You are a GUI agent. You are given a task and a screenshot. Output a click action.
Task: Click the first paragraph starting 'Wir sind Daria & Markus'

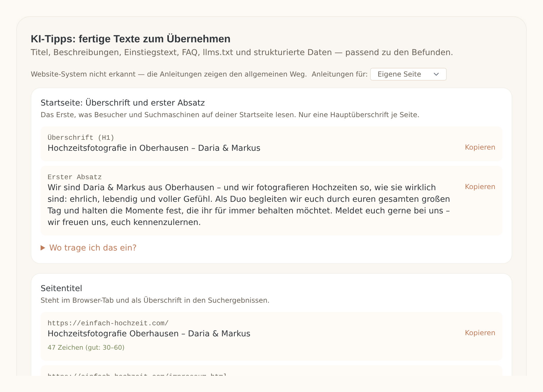(249, 205)
